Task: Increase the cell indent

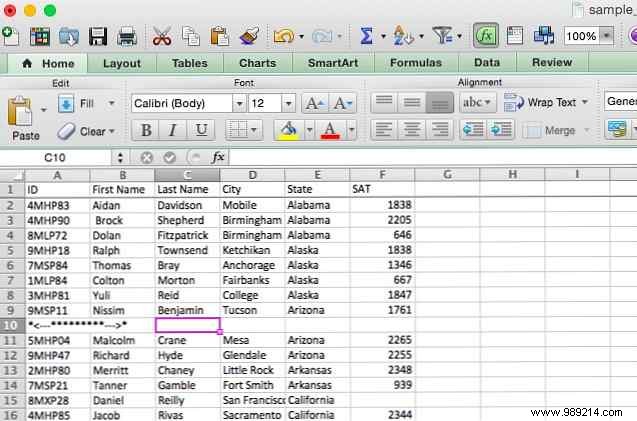Action: 501,130
